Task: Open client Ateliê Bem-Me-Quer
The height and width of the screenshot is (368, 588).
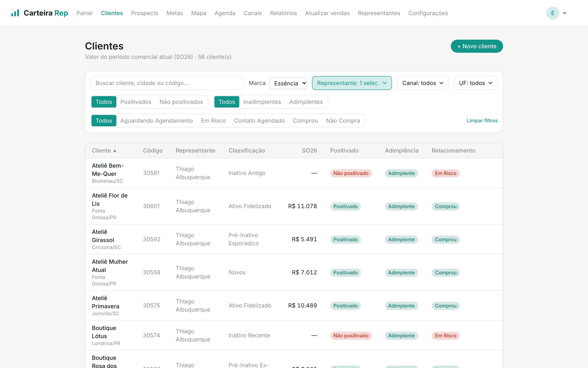Action: 108,170
